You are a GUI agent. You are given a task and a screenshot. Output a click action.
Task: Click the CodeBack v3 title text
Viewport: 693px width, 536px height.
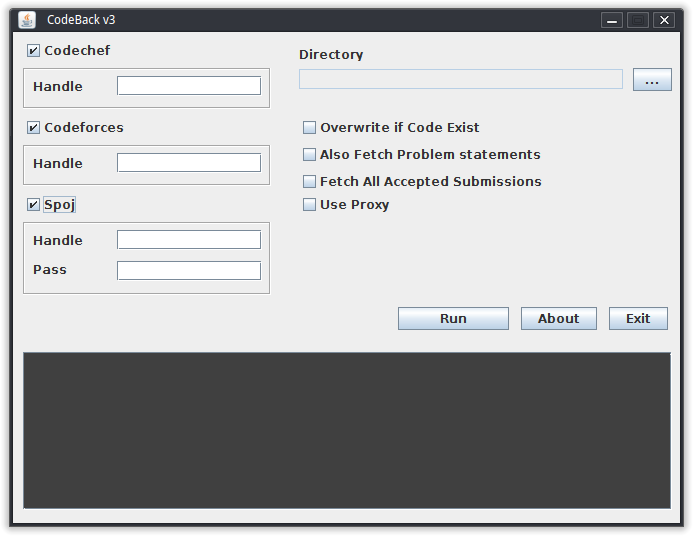click(x=81, y=20)
